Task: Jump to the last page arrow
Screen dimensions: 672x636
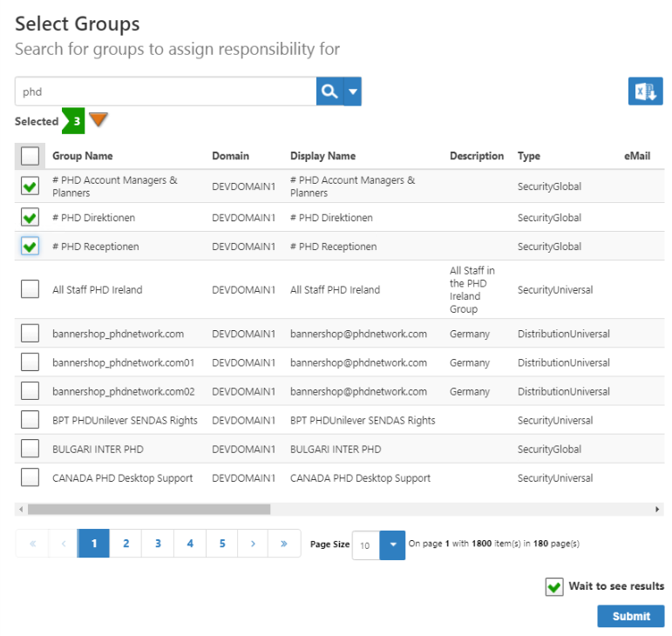Action: [x=284, y=544]
